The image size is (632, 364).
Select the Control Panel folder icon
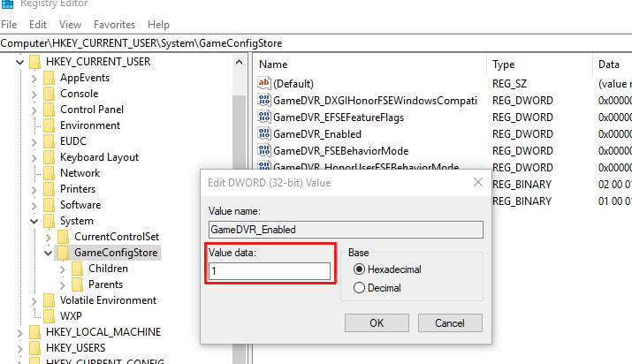[49, 110]
